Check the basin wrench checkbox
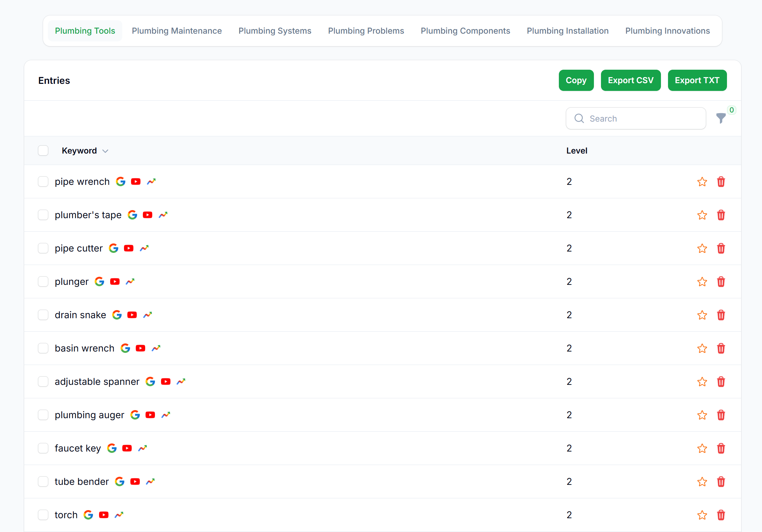The width and height of the screenshot is (762, 532). (43, 348)
